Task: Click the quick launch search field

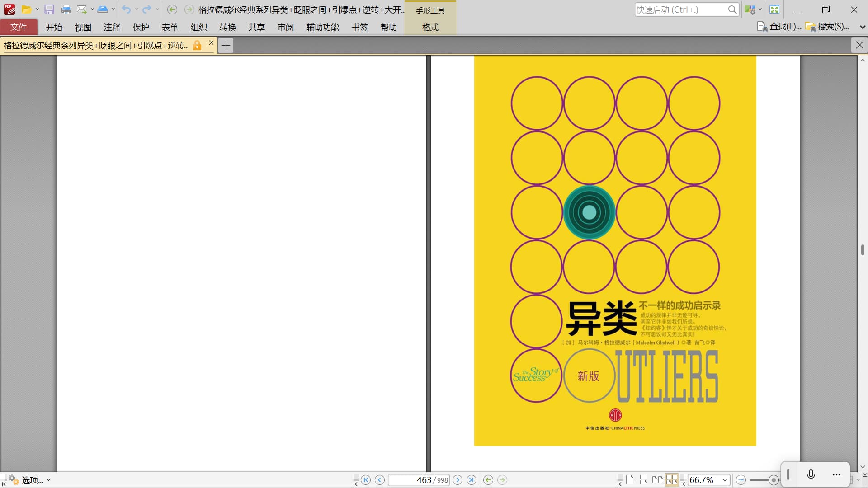Action: tap(680, 9)
